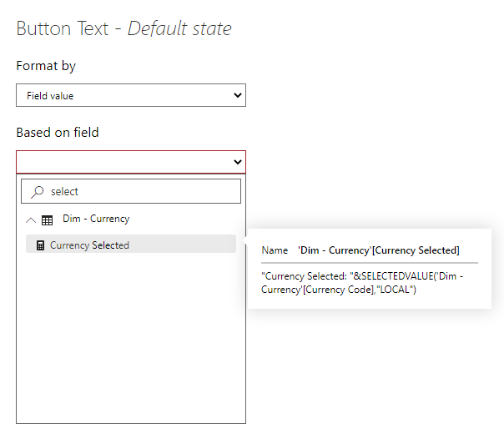Click the Format by chevron arrow
Image resolution: width=504 pixels, height=439 pixels.
[238, 95]
